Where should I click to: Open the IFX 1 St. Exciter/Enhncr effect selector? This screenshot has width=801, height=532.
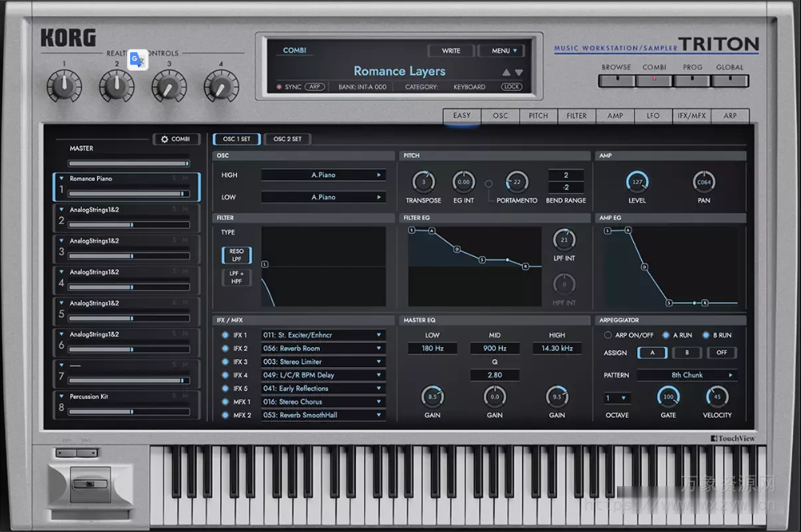[322, 335]
